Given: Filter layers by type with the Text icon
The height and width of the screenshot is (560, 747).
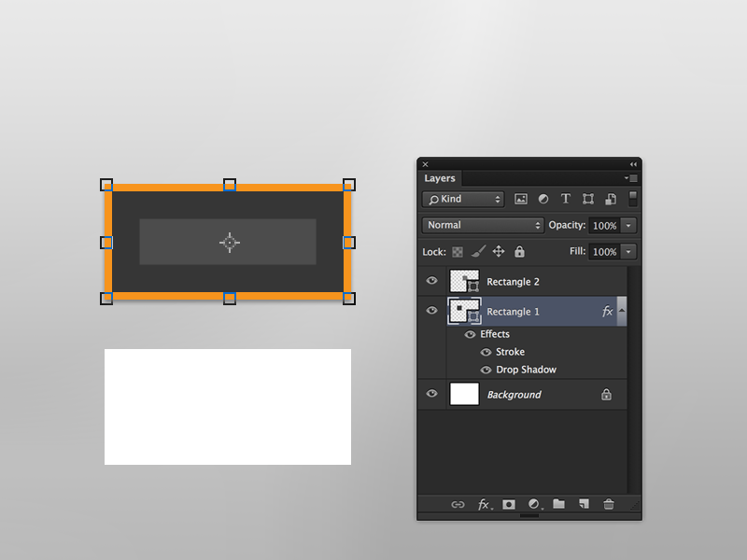Looking at the screenshot, I should tap(565, 199).
